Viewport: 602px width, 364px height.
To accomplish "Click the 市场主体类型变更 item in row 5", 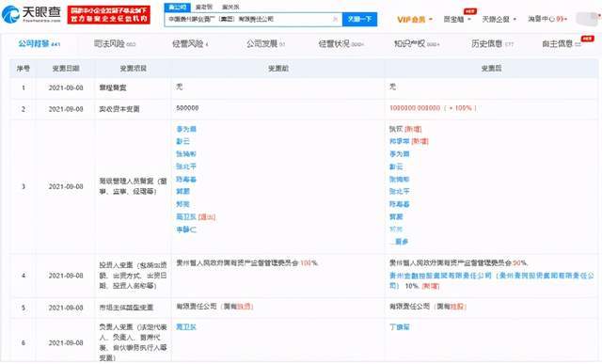I will (x=126, y=308).
